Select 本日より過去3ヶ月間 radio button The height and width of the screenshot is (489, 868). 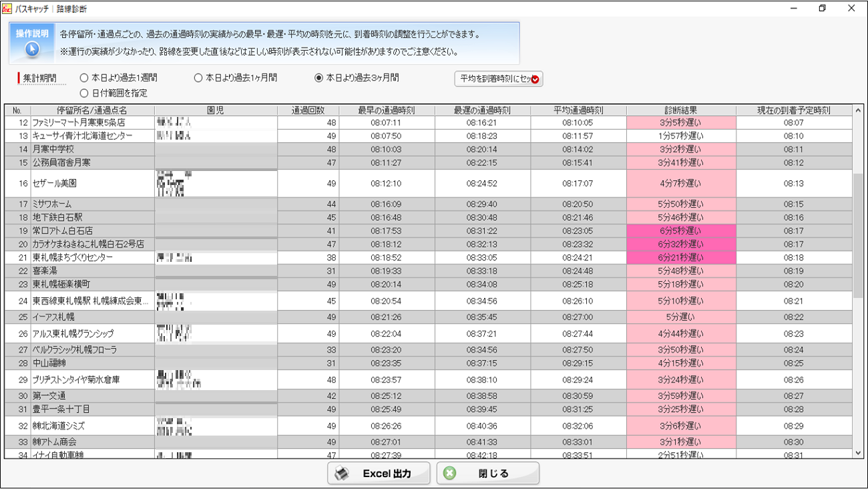318,78
